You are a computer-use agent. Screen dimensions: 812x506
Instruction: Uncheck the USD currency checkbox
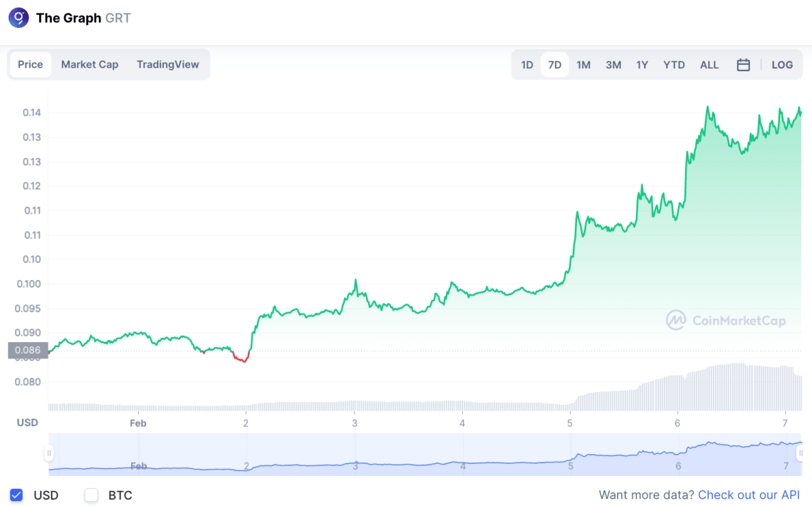[16, 495]
